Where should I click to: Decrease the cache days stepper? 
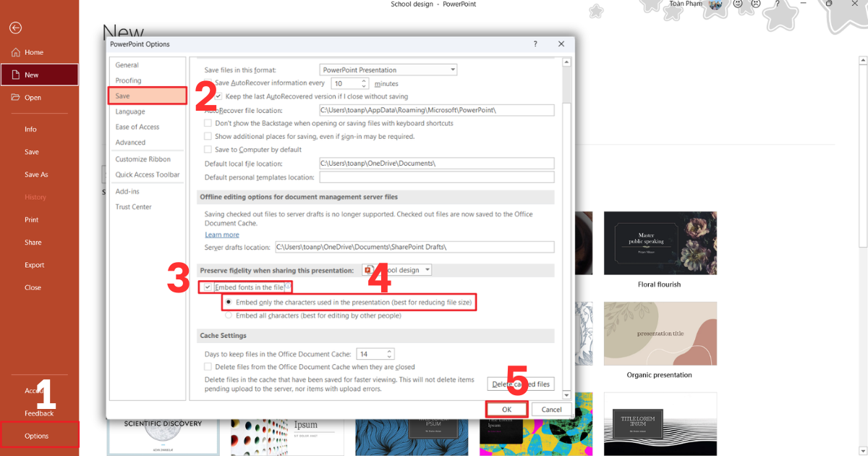click(390, 357)
